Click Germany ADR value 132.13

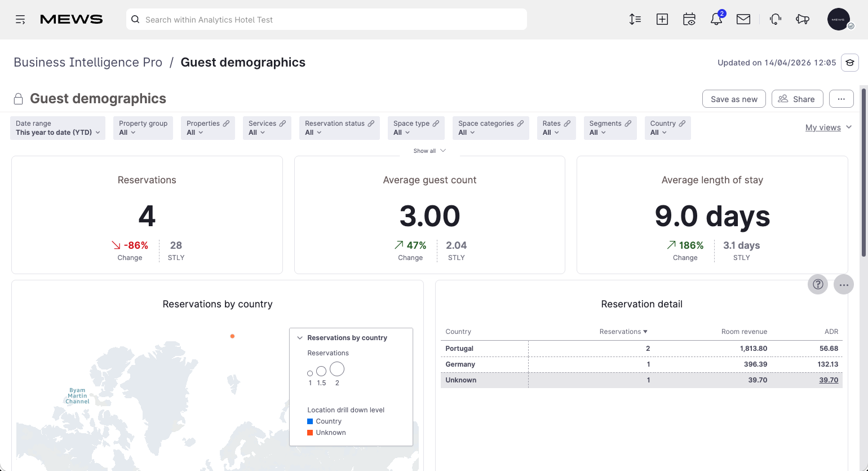(x=827, y=364)
